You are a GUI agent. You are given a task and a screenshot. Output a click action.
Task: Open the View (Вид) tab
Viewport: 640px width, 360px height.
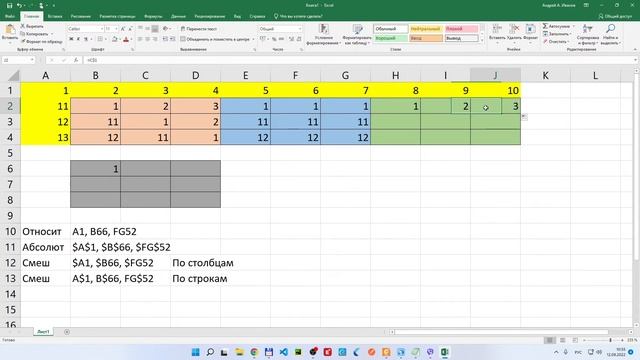coord(237,16)
